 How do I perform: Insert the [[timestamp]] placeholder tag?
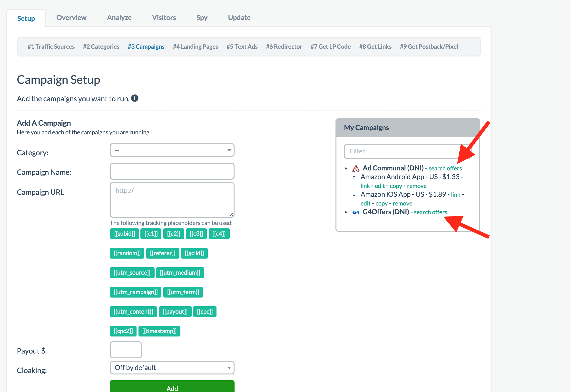(159, 331)
